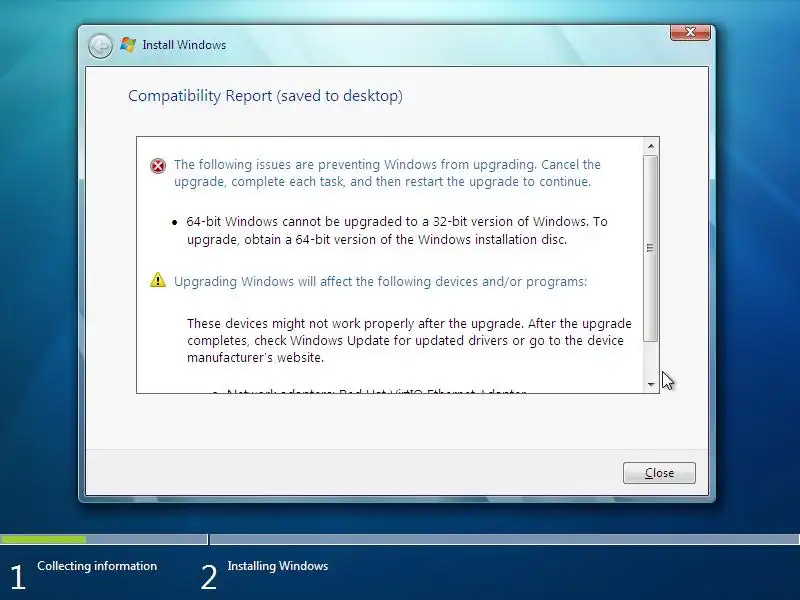The width and height of the screenshot is (800, 600).
Task: Click the report's vertical scrollbar thumb
Action: (x=651, y=248)
